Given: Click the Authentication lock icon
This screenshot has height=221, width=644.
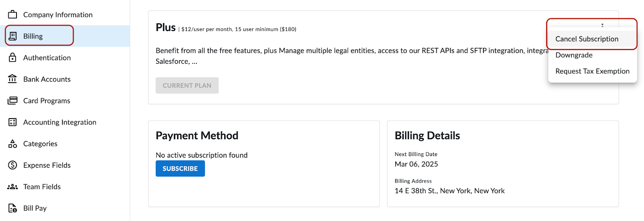Looking at the screenshot, I should pyautogui.click(x=12, y=57).
